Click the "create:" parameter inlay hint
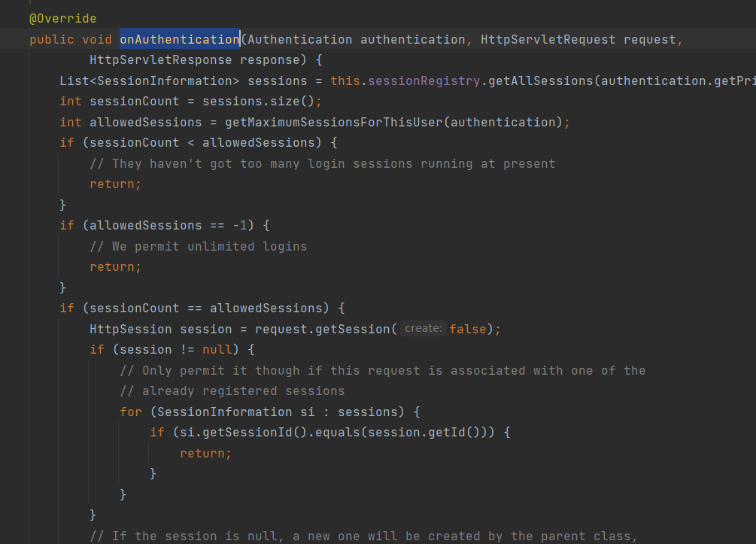The image size is (756, 544). coord(423,328)
